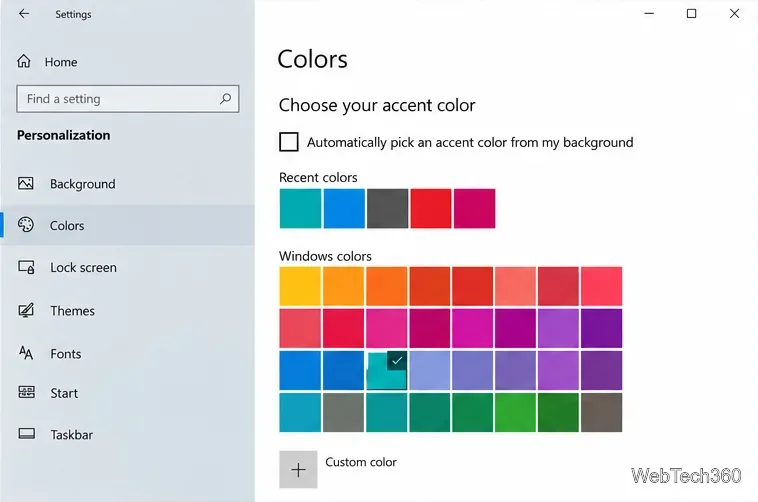The height and width of the screenshot is (502, 758).
Task: Click the Taskbar icon in sidebar
Action: tap(27, 434)
